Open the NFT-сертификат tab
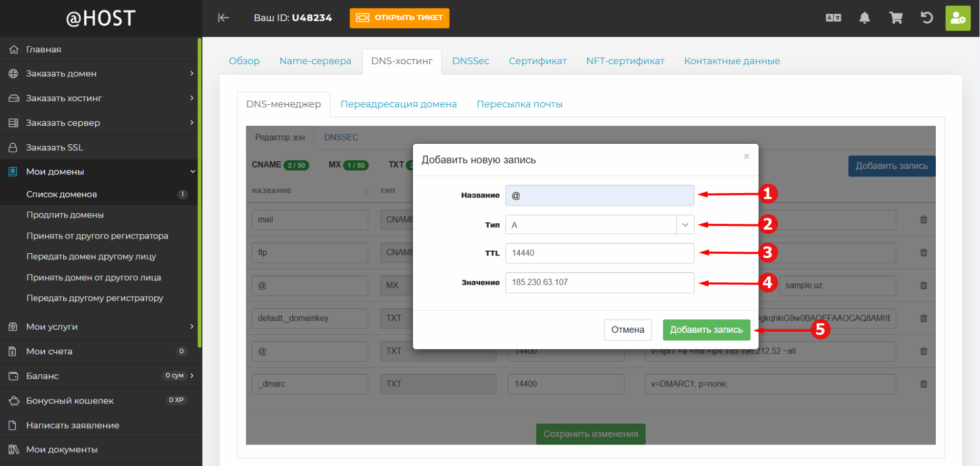 coord(626,61)
